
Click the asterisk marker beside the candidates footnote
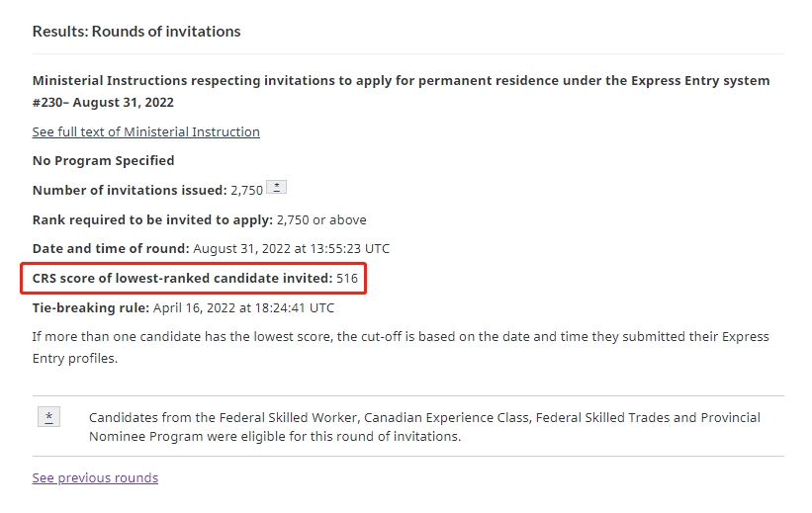click(x=48, y=416)
